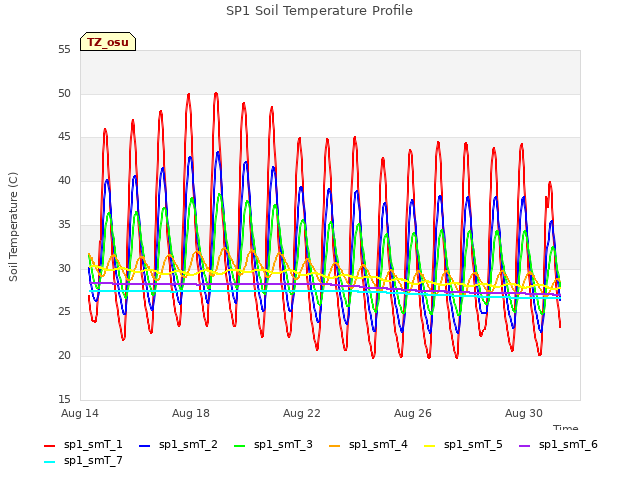Click the 55 y-axis tick label
Image resolution: width=640 pixels, height=480 pixels.
coord(64,50)
